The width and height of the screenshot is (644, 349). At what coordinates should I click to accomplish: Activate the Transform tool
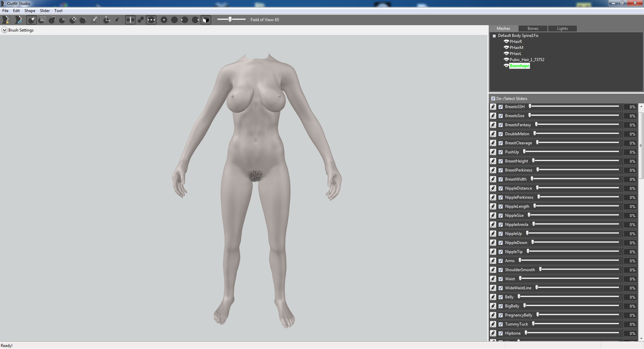pos(107,20)
